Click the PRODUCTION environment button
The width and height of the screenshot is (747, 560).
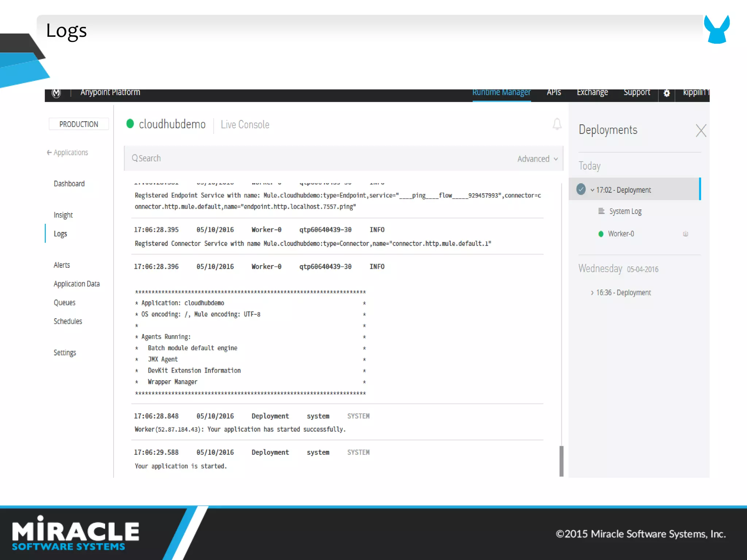[x=79, y=124]
